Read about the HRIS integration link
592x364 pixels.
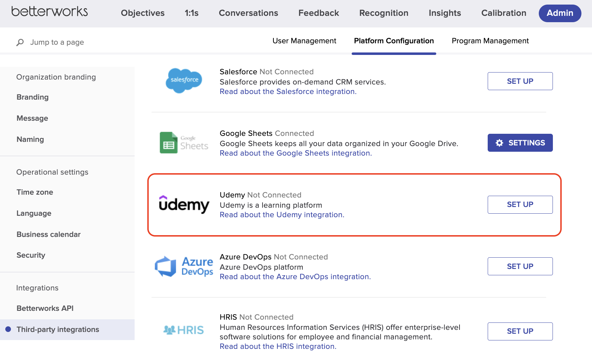tap(278, 346)
